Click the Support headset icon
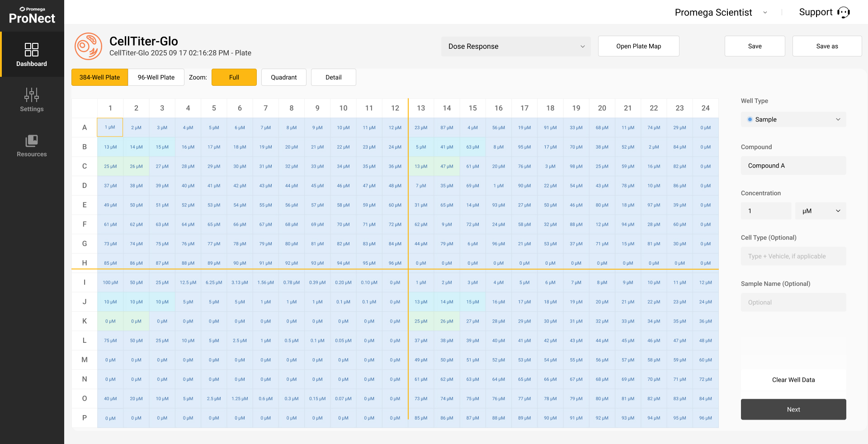Image resolution: width=868 pixels, height=444 pixels. point(844,12)
